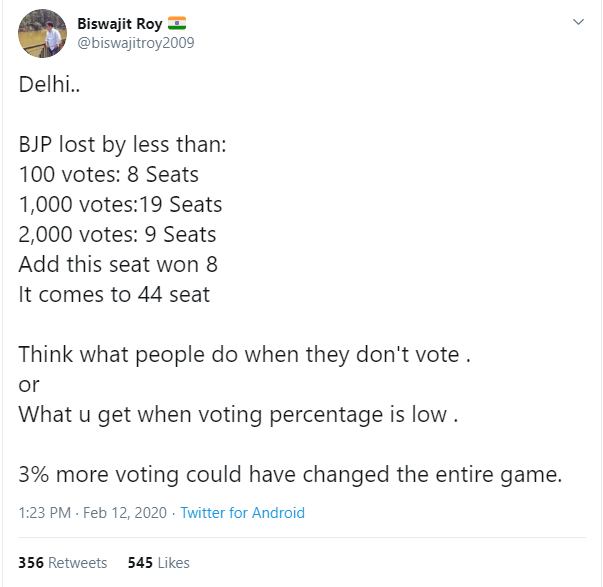Click the 'It comes to 44 seat' line
The width and height of the screenshot is (603, 587).
click(114, 295)
